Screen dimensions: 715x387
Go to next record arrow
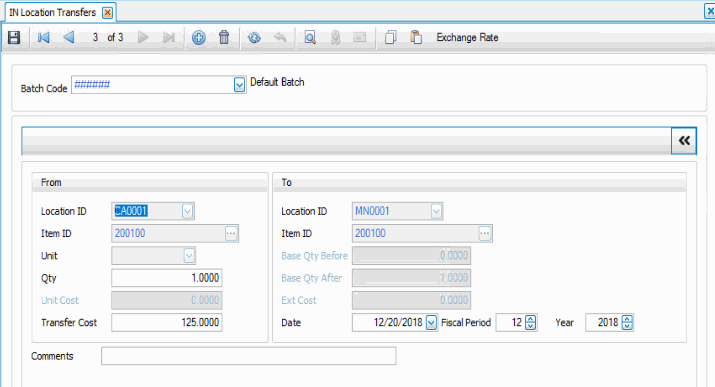(x=143, y=37)
